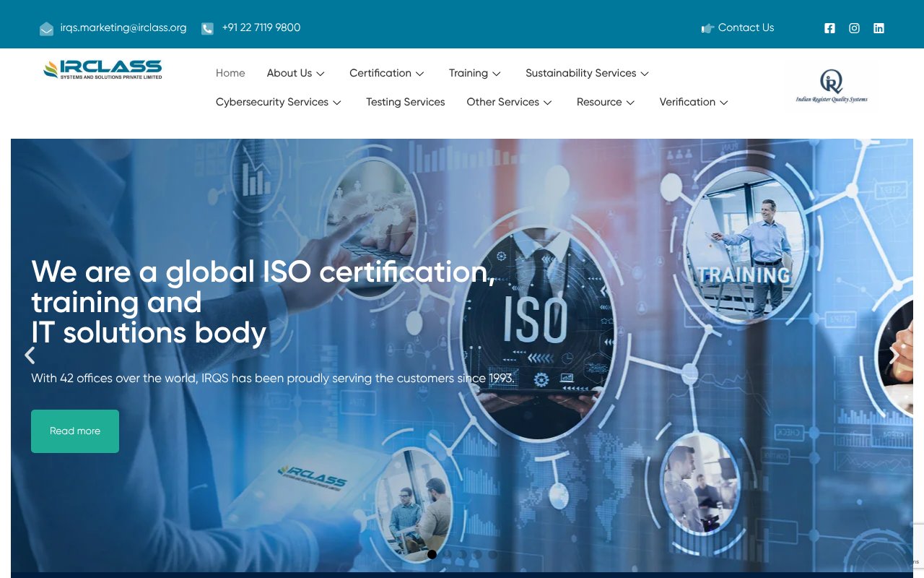This screenshot has height=578, width=924.
Task: Select the first carousel pagination dot
Action: (432, 554)
